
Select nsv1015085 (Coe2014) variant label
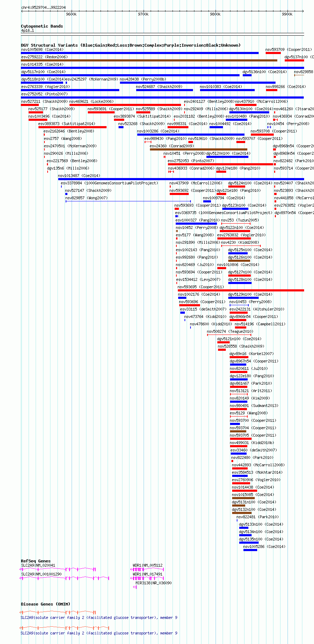(x=253, y=495)
